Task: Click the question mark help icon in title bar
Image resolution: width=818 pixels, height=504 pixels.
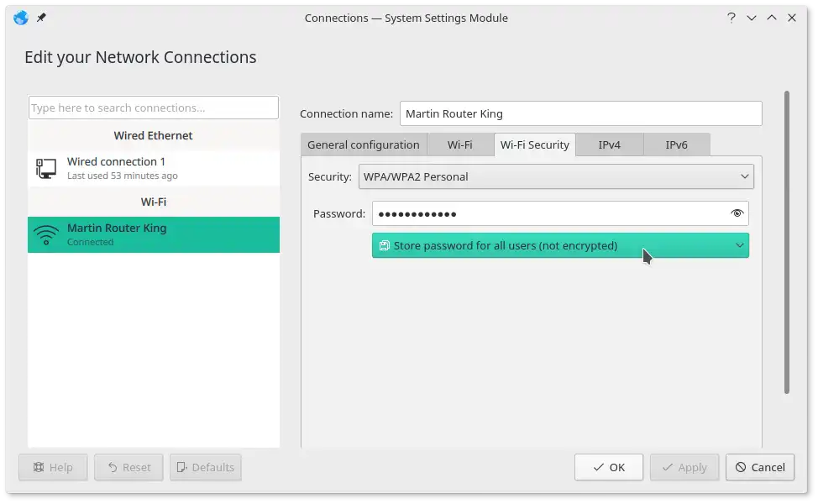Action: point(731,17)
